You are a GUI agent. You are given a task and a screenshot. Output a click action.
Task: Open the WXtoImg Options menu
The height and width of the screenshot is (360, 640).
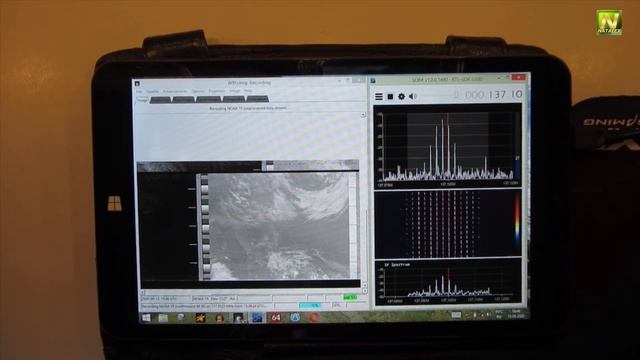[x=198, y=91]
